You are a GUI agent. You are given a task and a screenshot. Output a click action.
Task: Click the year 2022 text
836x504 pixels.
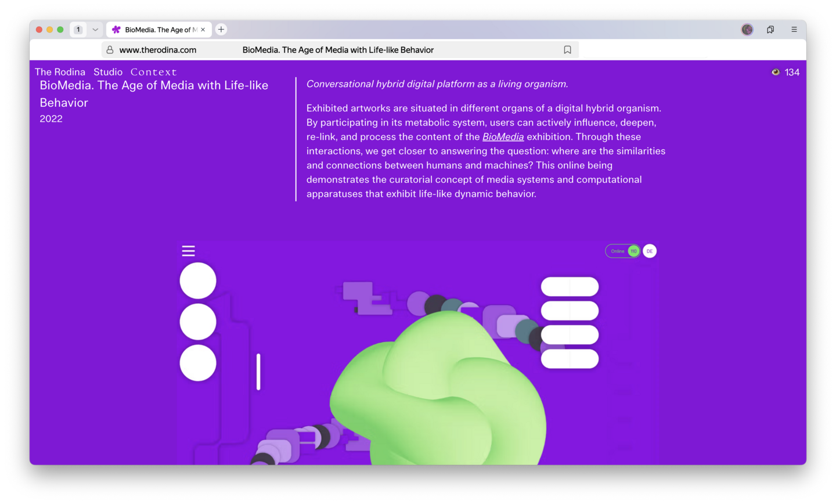(x=51, y=119)
